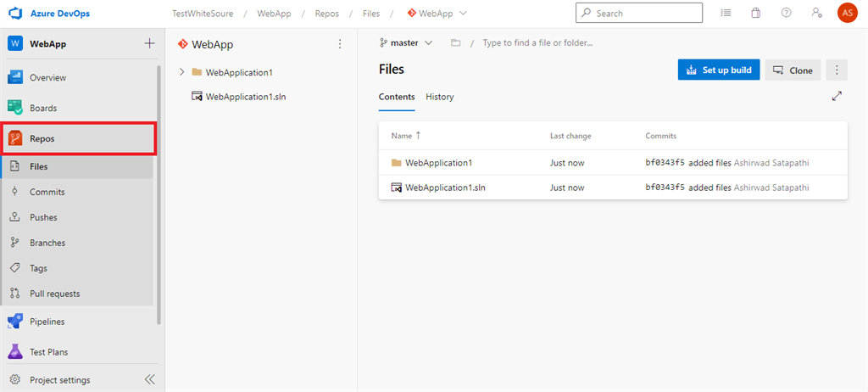Image resolution: width=868 pixels, height=392 pixels.
Task: Click the AS user avatar
Action: (846, 13)
